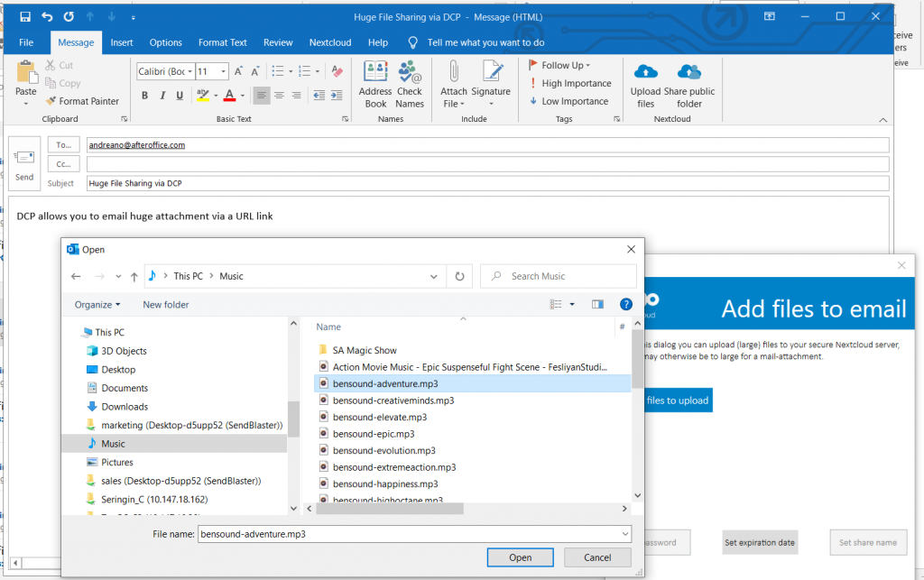Viewport: 924px width, 580px height.
Task: Open the Organize menu in Open dialog
Action: [97, 304]
